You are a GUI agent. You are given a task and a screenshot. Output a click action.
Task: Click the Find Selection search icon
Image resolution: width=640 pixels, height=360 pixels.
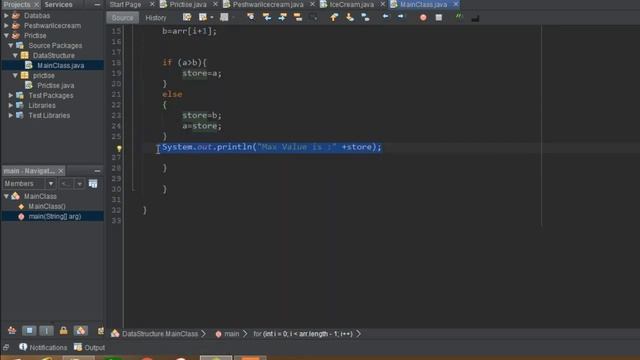tap(251, 17)
